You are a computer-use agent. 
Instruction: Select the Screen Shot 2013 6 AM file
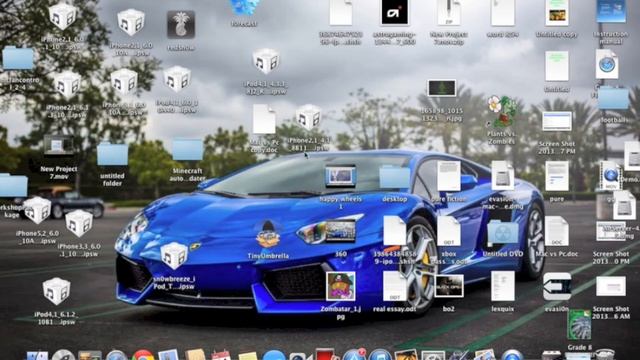pos(611,286)
